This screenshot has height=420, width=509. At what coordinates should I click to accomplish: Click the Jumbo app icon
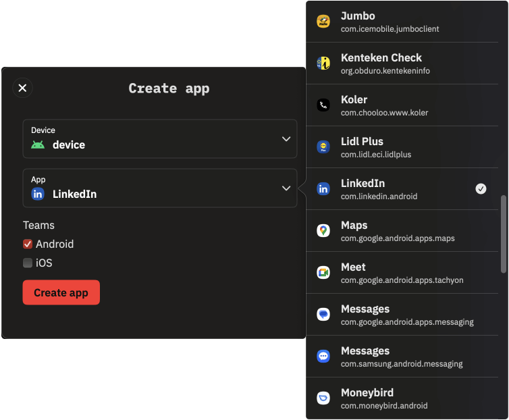click(323, 22)
